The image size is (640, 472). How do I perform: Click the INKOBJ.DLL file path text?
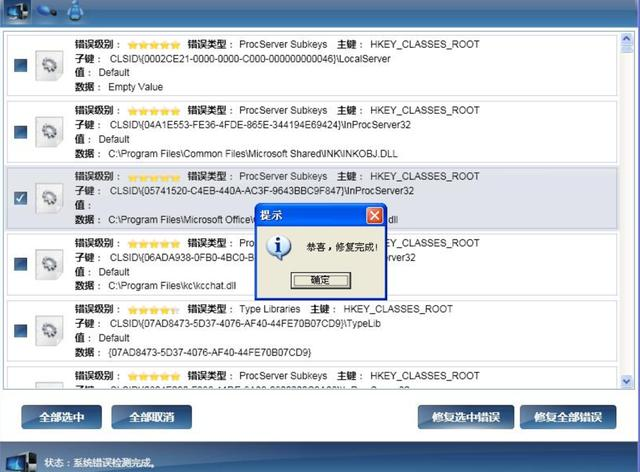[253, 154]
